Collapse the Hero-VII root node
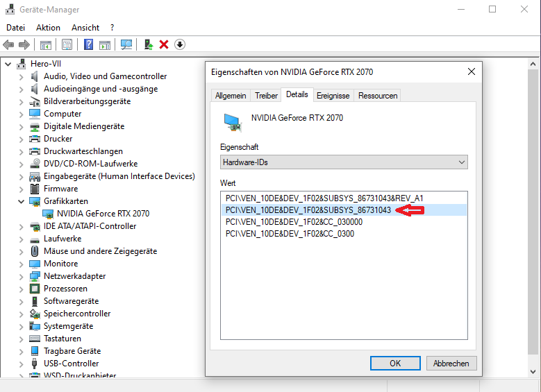The image size is (541, 392). coord(8,64)
